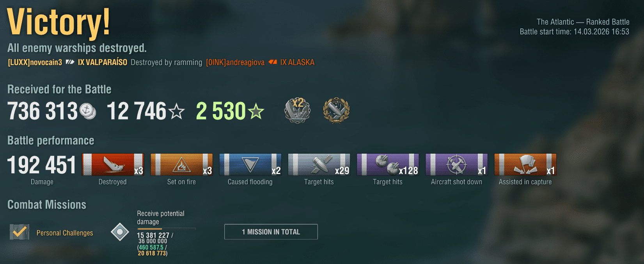The width and height of the screenshot is (644, 264).
Task: Click player name [LUXX]novocain3
Action: pyautogui.click(x=35, y=62)
